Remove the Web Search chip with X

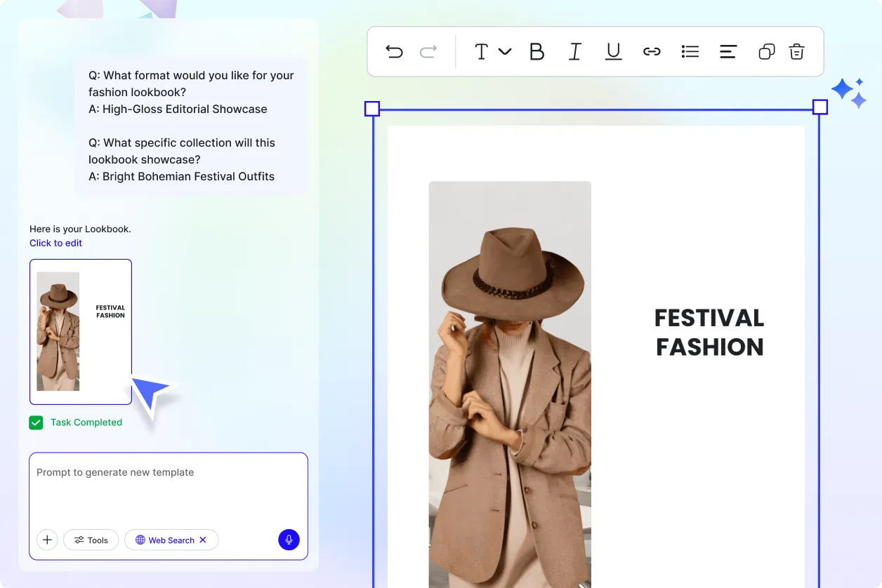(203, 540)
